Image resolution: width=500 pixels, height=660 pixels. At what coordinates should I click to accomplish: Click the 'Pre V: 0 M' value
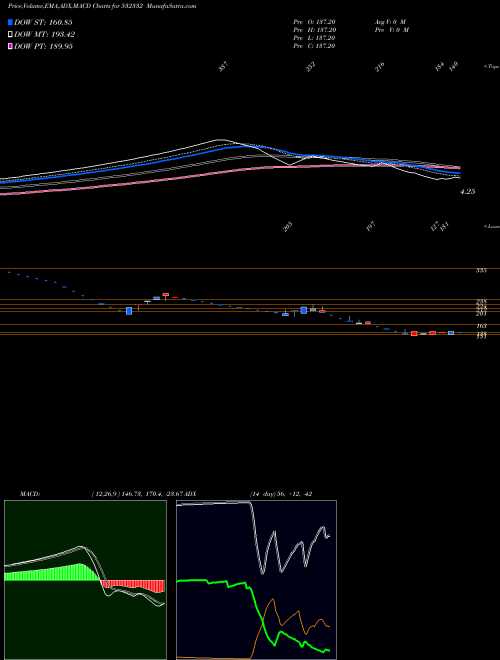tap(392, 30)
